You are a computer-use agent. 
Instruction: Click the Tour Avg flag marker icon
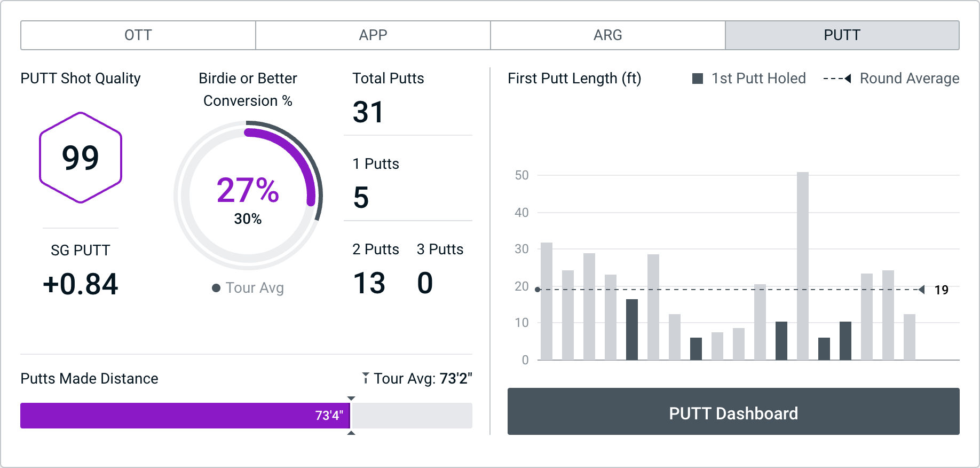365,378
